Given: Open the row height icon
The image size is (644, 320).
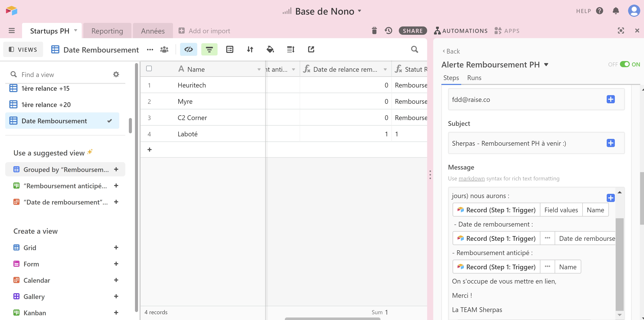Looking at the screenshot, I should 290,50.
